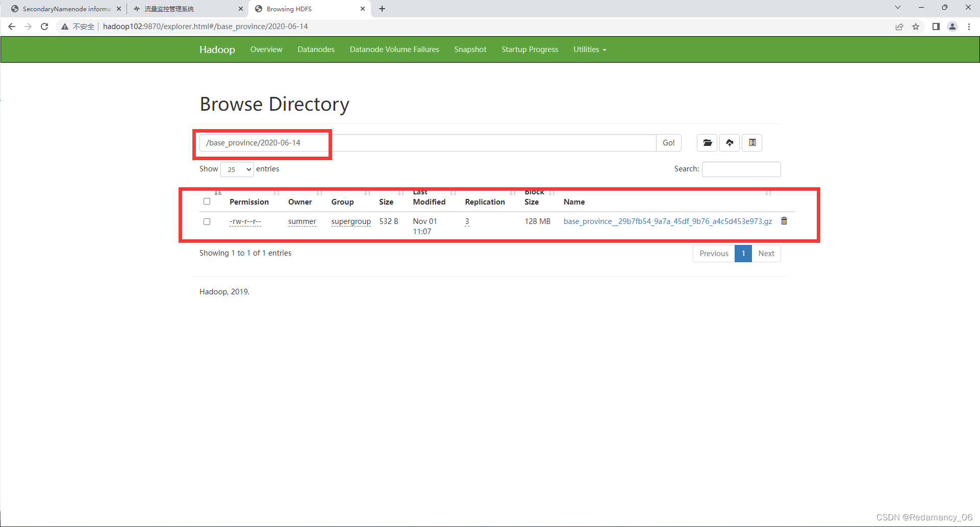Click the Hadoop brand link

(x=217, y=49)
